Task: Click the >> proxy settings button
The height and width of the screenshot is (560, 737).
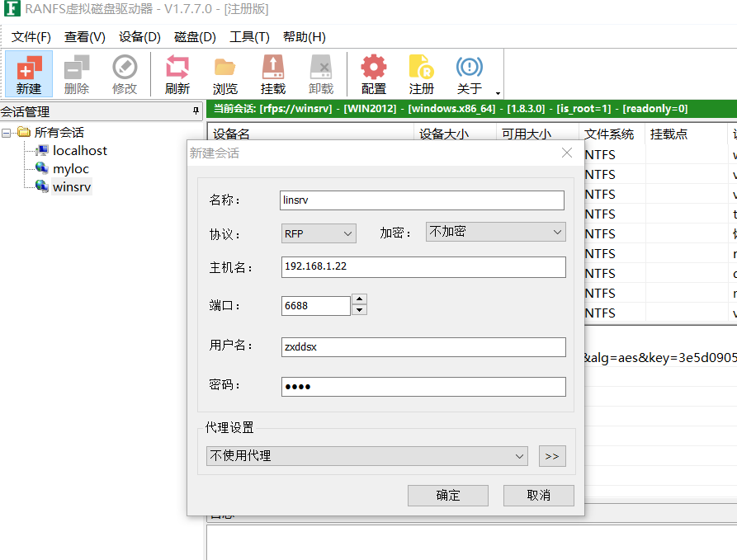Action: [551, 455]
